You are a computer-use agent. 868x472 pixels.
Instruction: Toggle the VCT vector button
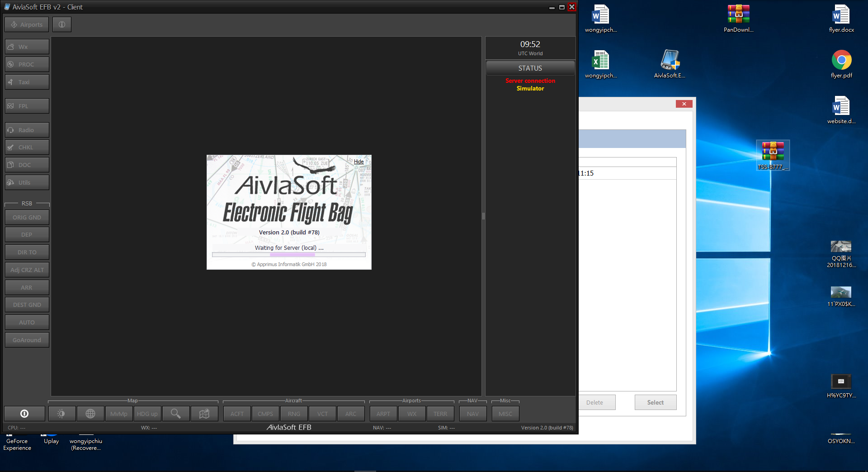coord(322,414)
